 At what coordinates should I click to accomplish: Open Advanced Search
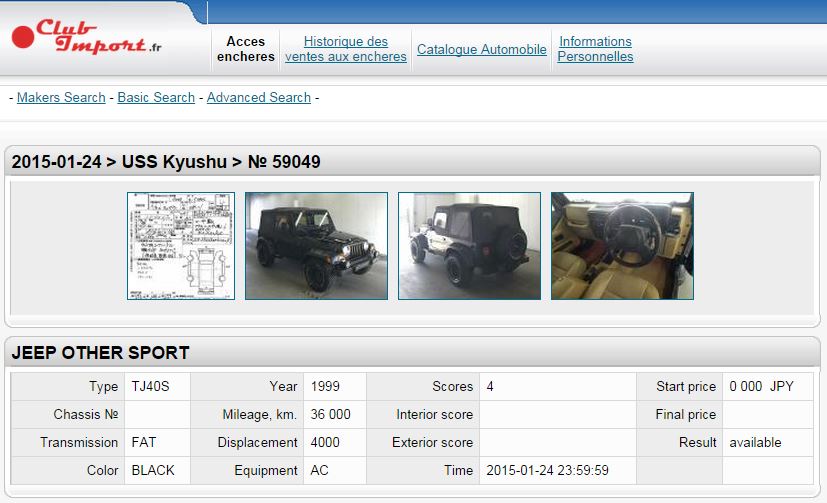[258, 97]
